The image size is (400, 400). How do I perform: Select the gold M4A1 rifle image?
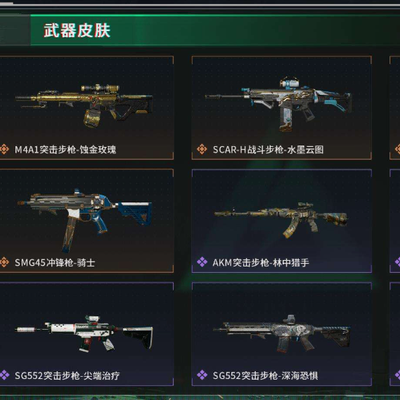[84, 104]
